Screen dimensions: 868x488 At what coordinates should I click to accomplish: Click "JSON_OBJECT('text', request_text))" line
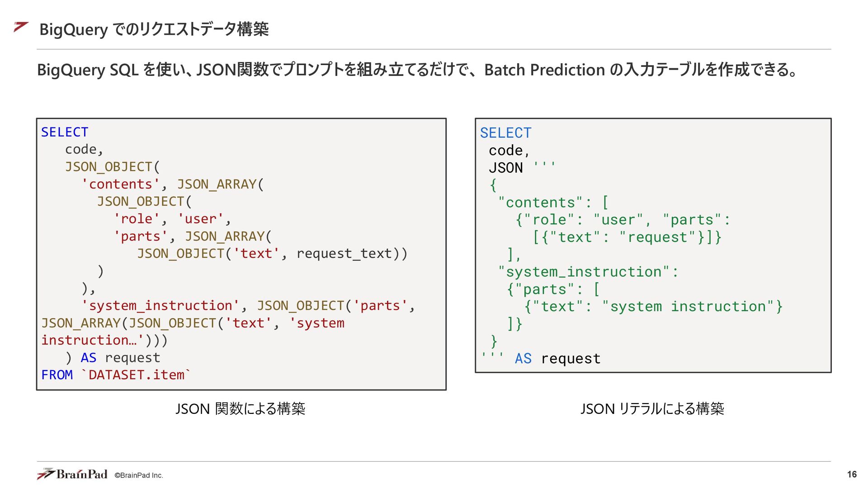point(272,254)
